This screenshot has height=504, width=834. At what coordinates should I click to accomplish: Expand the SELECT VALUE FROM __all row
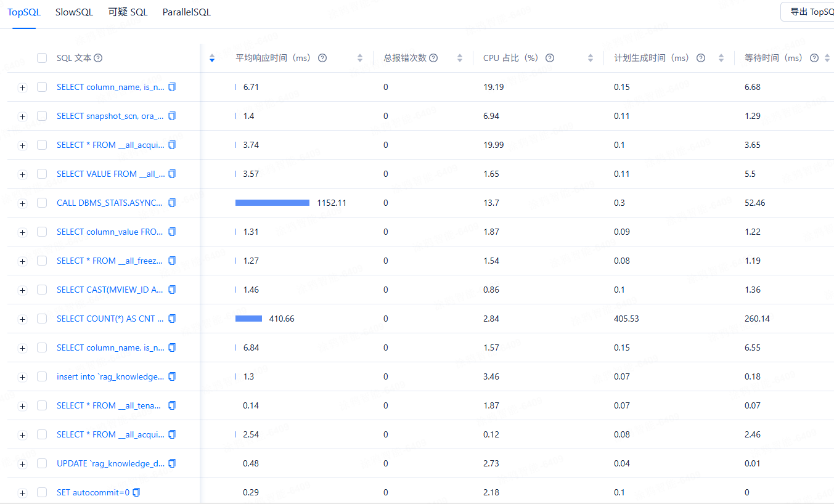click(x=23, y=174)
